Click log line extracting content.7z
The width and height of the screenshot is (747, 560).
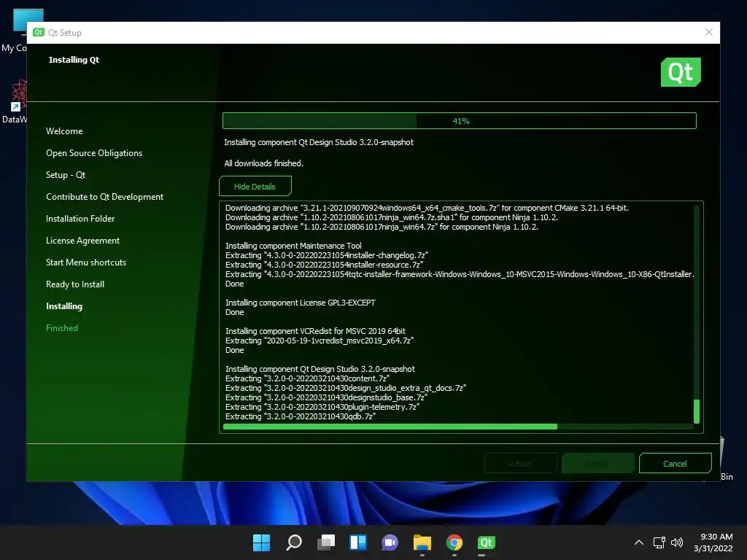(x=307, y=378)
